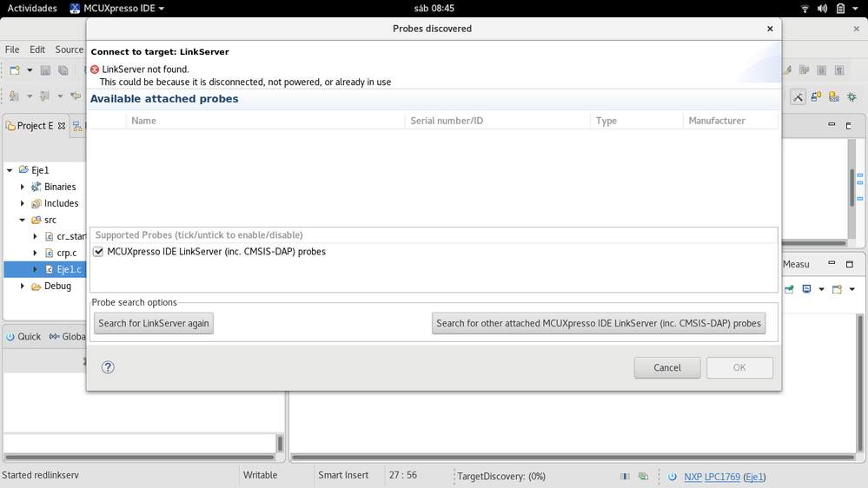868x488 pixels.
Task: Click the Serial number/ID column header
Action: [x=447, y=121]
